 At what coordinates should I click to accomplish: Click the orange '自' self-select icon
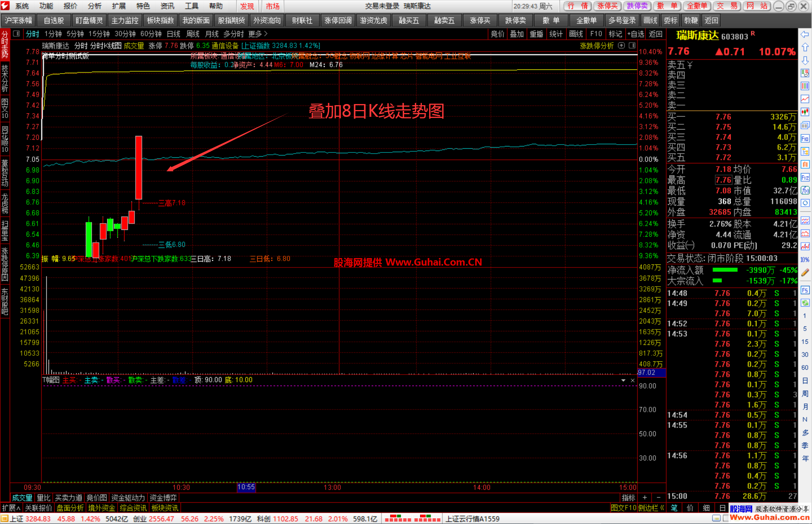point(804,165)
